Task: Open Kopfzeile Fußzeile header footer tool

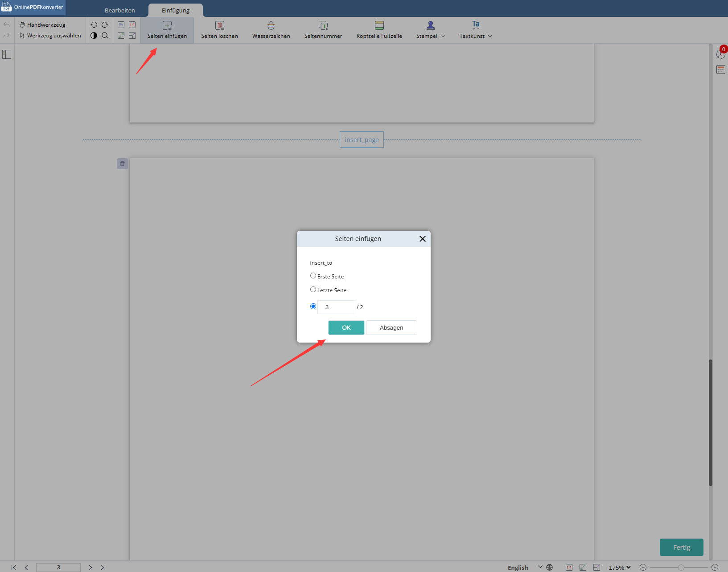Action: (379, 26)
